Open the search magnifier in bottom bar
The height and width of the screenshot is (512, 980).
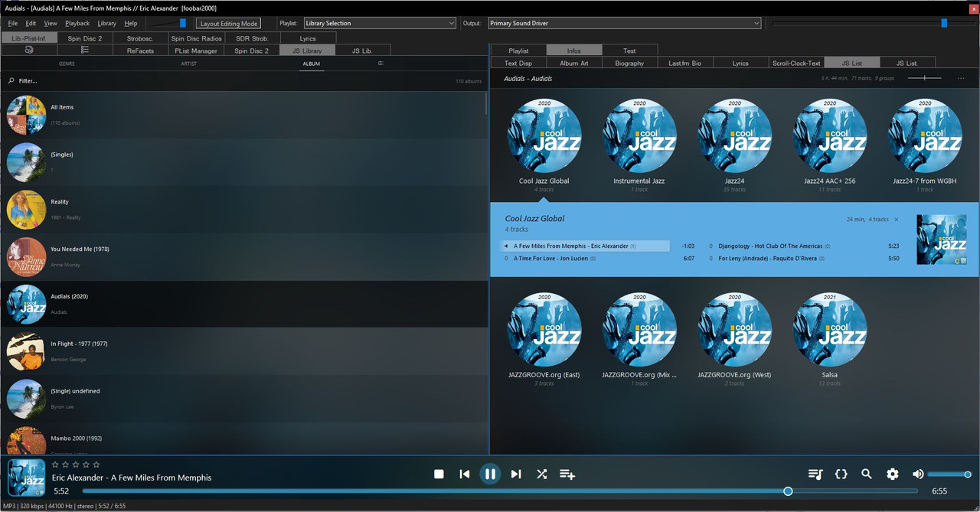tap(867, 474)
